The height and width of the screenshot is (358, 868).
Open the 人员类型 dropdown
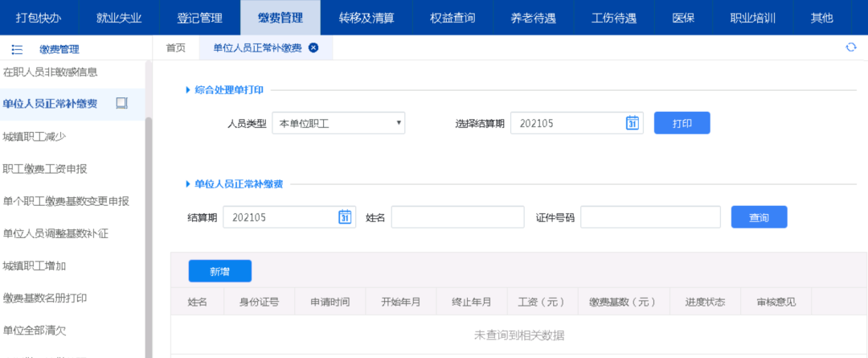click(x=338, y=123)
